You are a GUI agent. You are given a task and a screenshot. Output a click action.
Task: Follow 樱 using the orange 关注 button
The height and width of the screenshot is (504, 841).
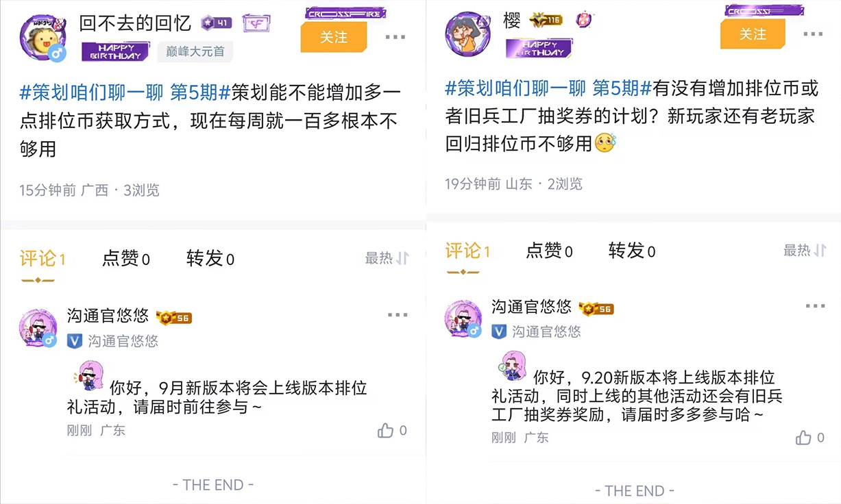[753, 34]
